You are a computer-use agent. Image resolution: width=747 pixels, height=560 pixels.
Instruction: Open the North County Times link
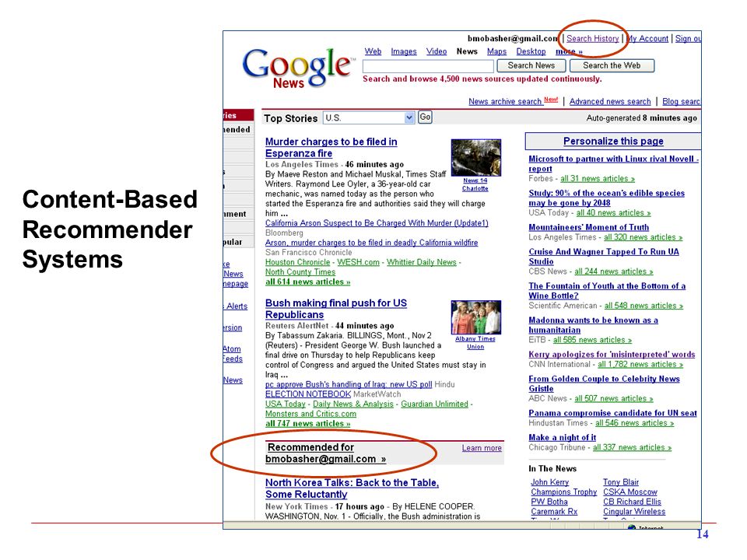(300, 272)
